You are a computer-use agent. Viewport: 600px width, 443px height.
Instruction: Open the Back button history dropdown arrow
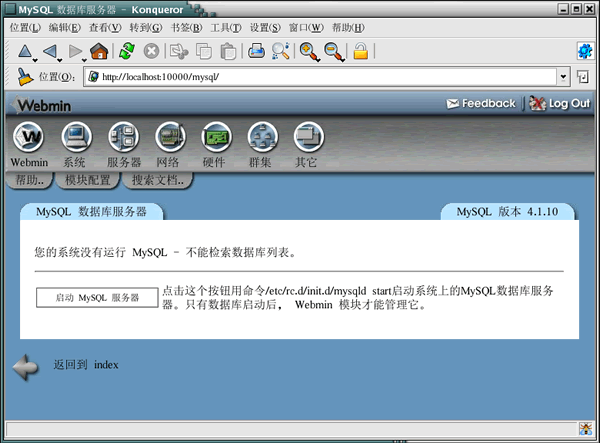(x=59, y=60)
